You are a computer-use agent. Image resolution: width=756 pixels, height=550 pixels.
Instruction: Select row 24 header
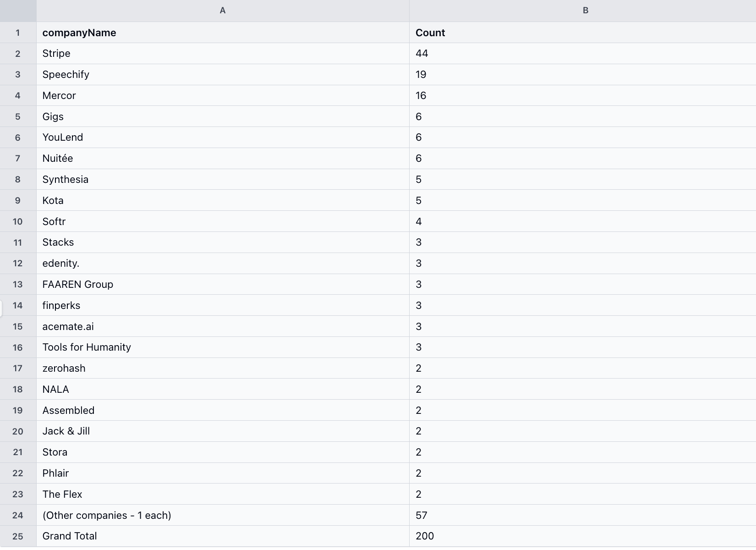(x=18, y=515)
